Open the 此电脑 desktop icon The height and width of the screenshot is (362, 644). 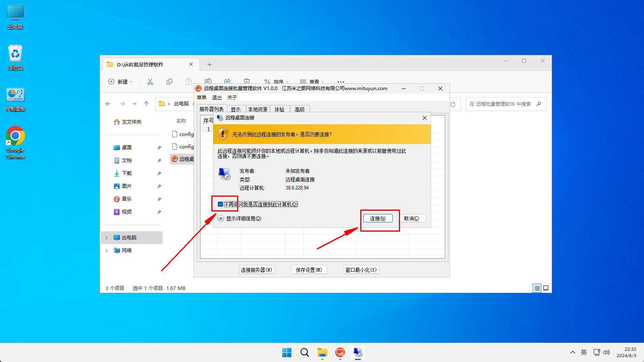tap(15, 17)
